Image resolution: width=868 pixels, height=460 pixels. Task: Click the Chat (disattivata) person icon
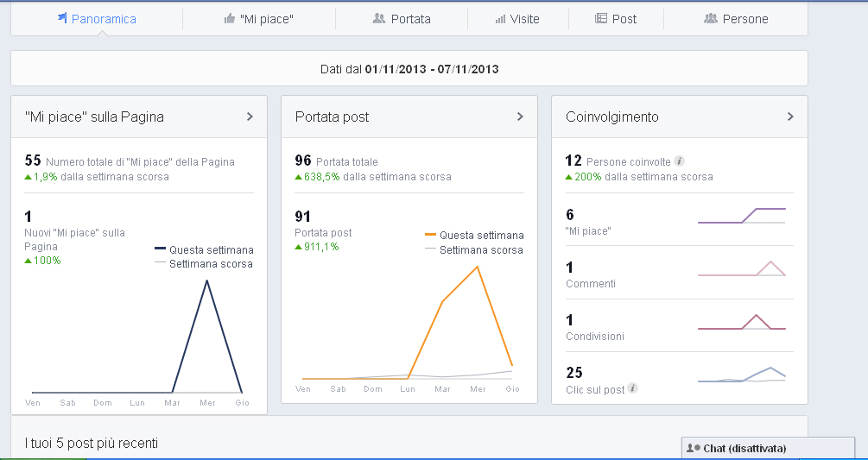point(693,448)
